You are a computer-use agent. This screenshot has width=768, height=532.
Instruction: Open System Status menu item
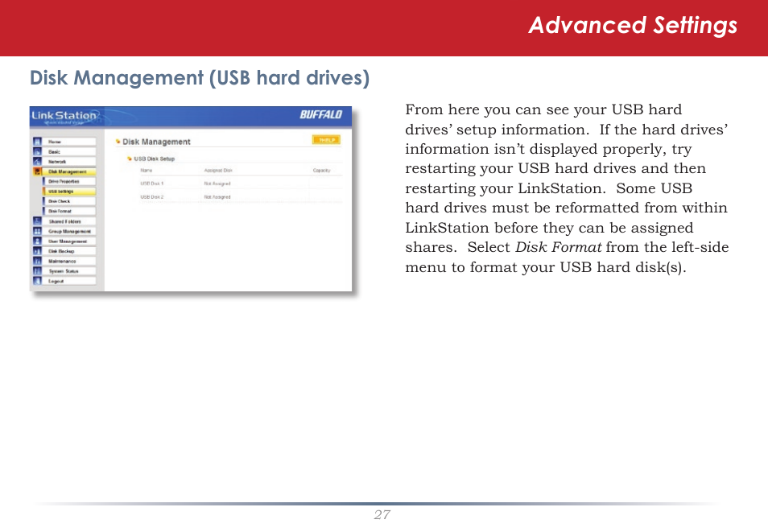pyautogui.click(x=69, y=271)
